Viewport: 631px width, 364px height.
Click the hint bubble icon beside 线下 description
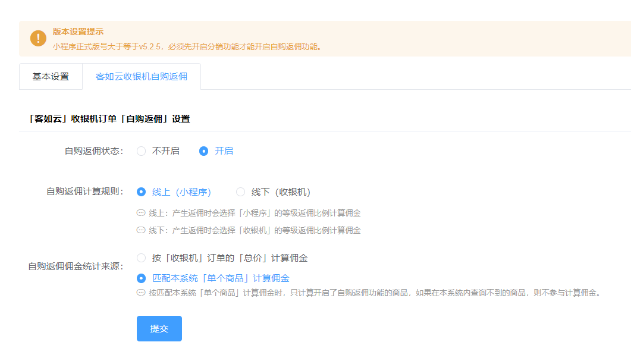pos(141,230)
